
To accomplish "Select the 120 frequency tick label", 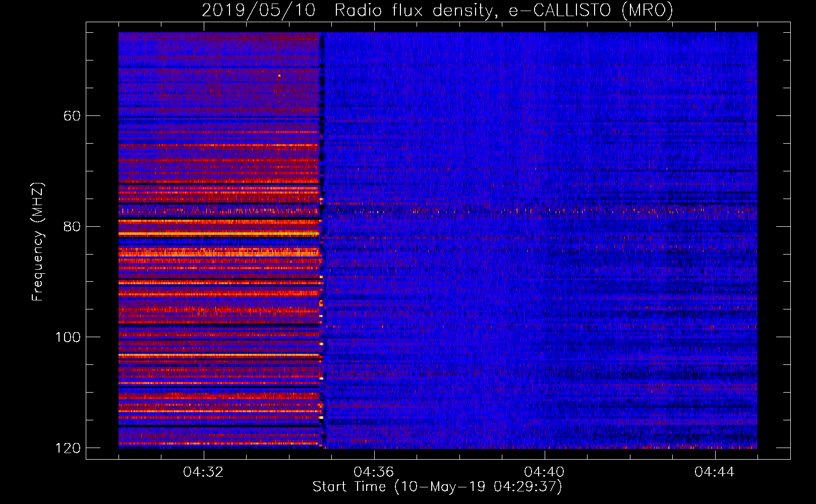I will pyautogui.click(x=68, y=448).
